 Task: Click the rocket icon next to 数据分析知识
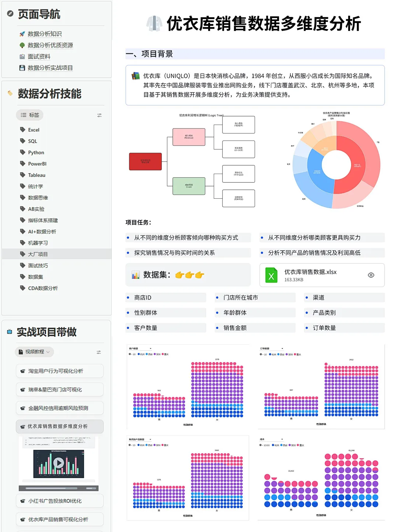click(22, 34)
